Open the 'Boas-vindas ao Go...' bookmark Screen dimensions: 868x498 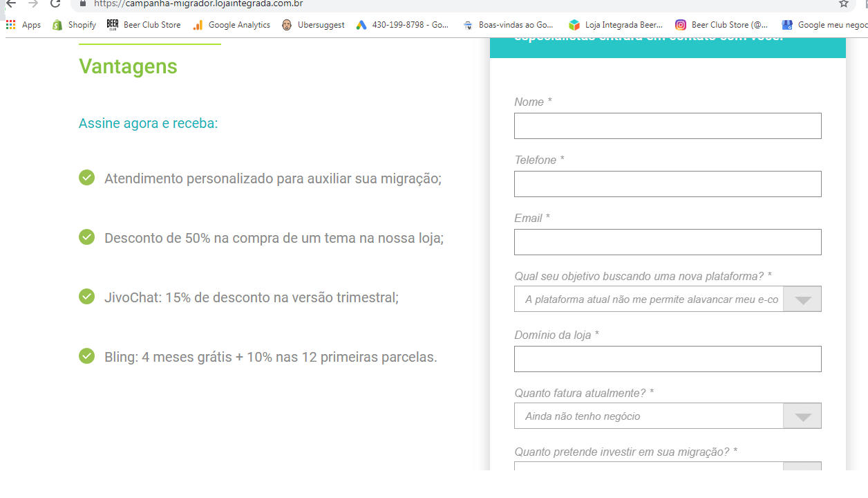coord(513,24)
